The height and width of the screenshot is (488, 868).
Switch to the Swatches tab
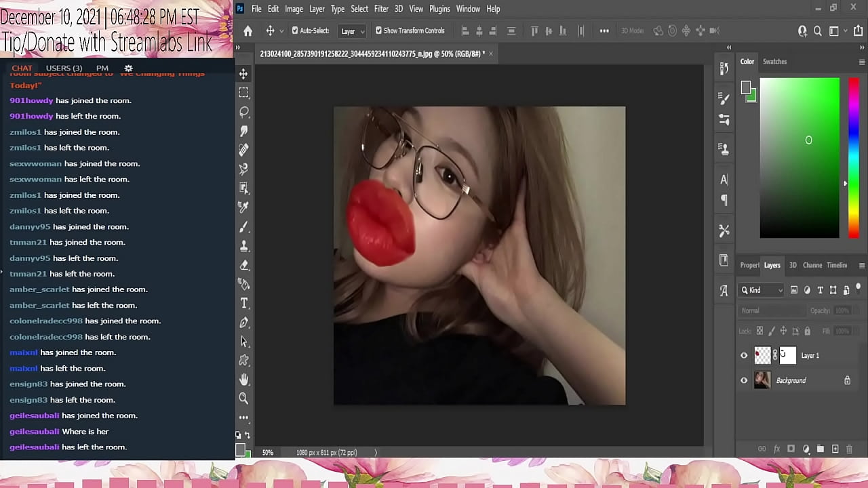tap(774, 62)
